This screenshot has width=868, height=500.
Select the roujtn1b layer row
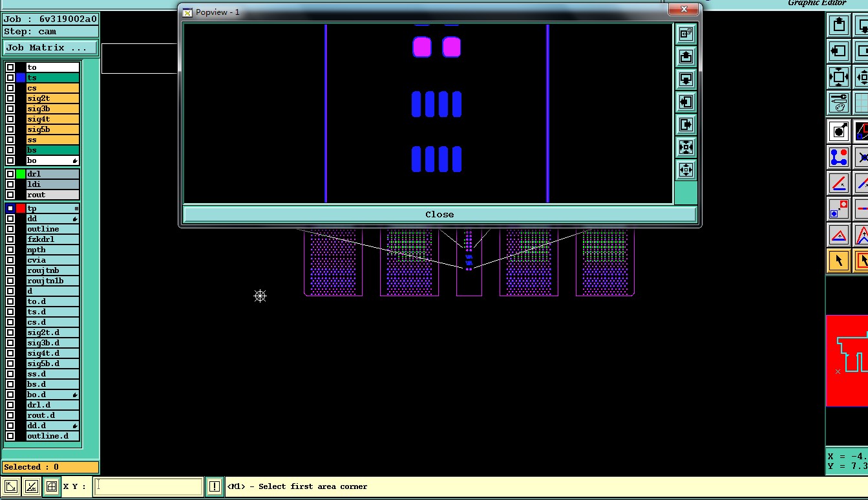pos(53,281)
